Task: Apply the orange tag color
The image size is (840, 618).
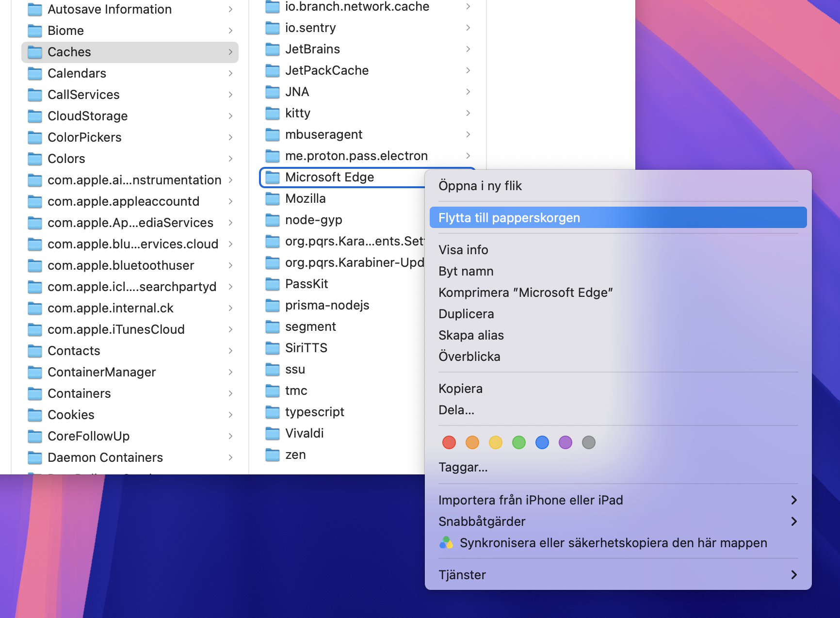Action: coord(472,442)
